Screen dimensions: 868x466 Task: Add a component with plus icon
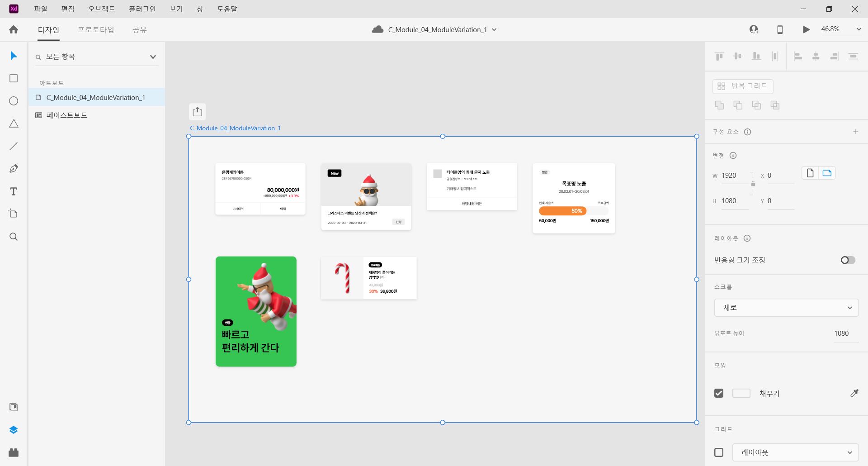855,132
